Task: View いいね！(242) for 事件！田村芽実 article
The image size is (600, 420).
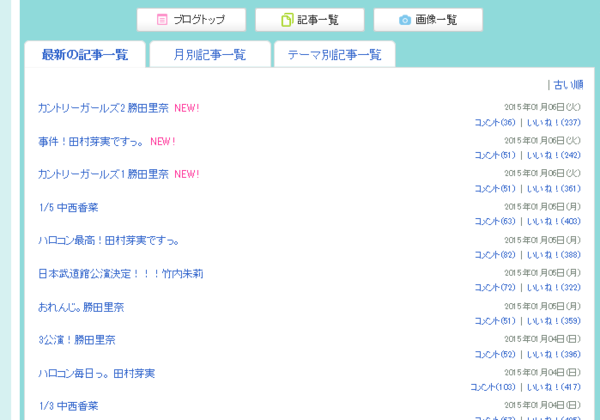Action: coord(554,155)
